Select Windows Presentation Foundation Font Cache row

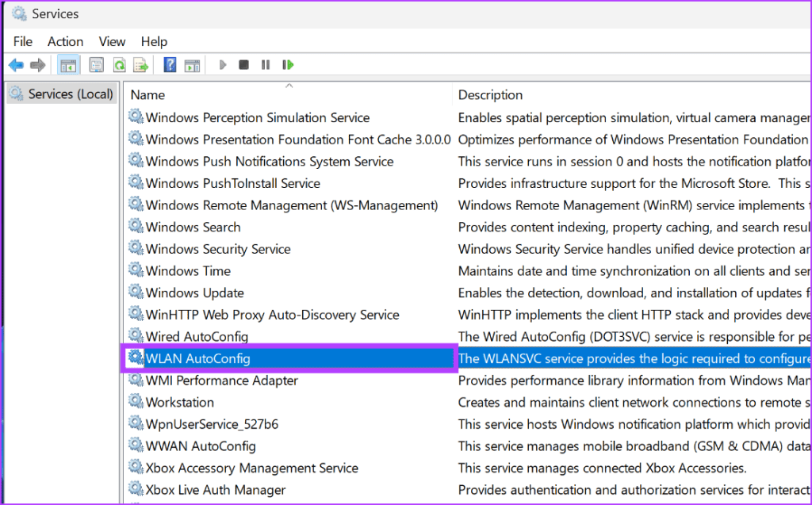[298, 140]
